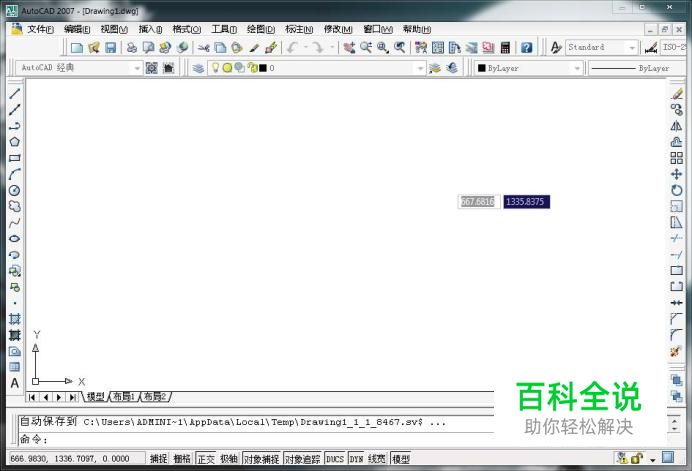Select the Table tool in draw toolbar
Image resolution: width=692 pixels, height=471 pixels.
pos(15,367)
